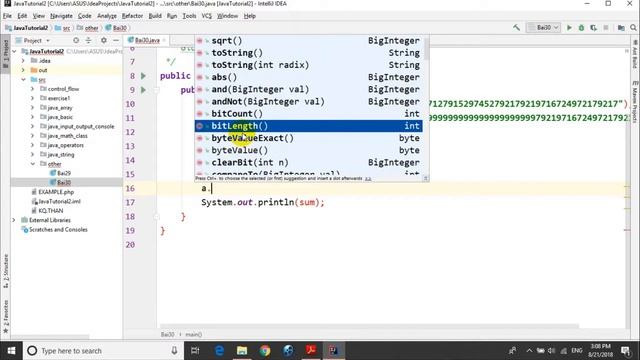Select EXAMPLE.php in project tree

click(56, 192)
